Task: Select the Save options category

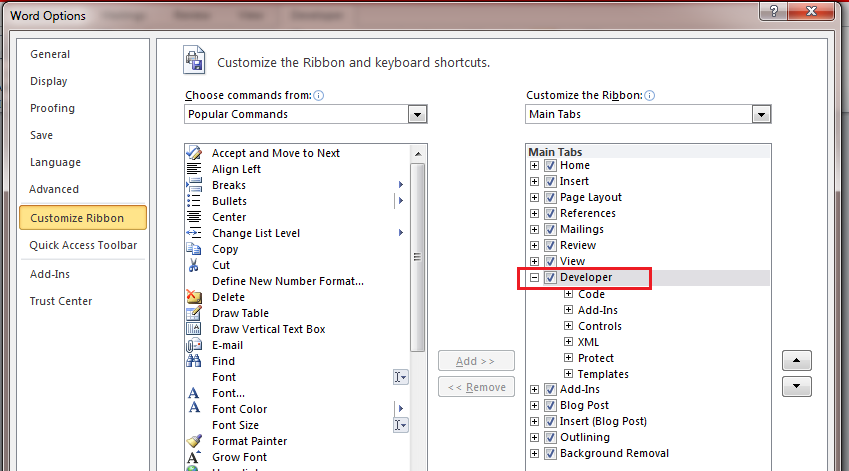Action: pos(41,135)
